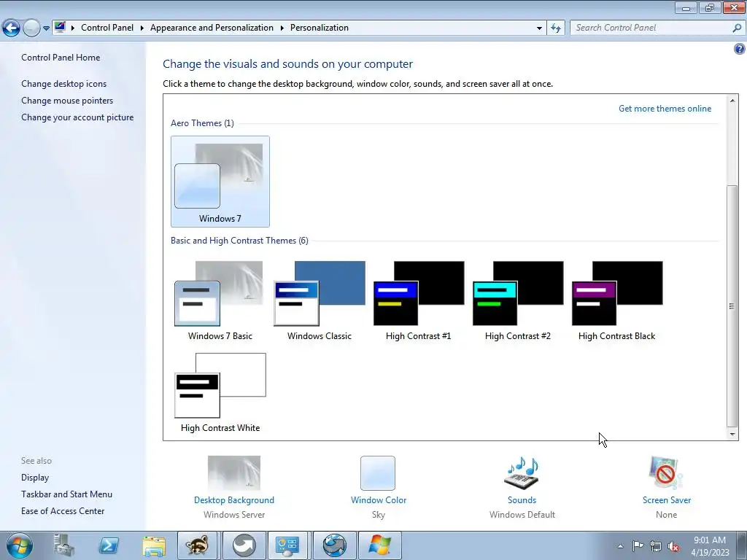
Task: Click the Forward navigation arrow
Action: point(31,28)
